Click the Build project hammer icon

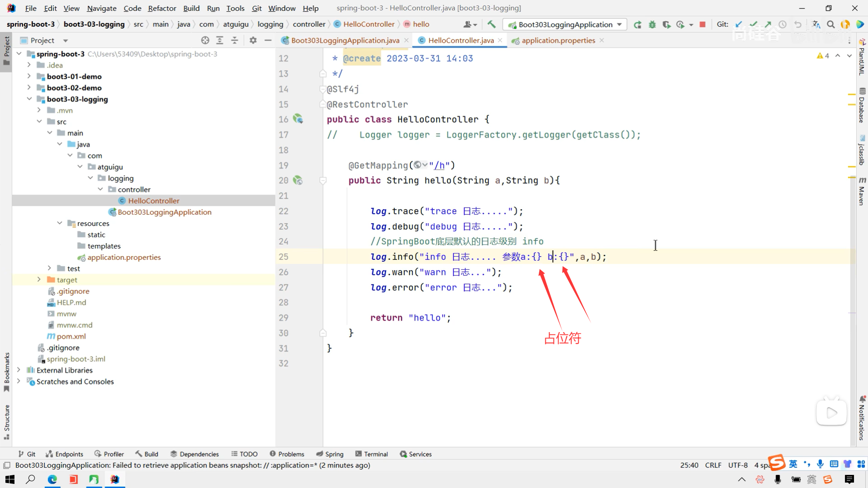tap(491, 24)
